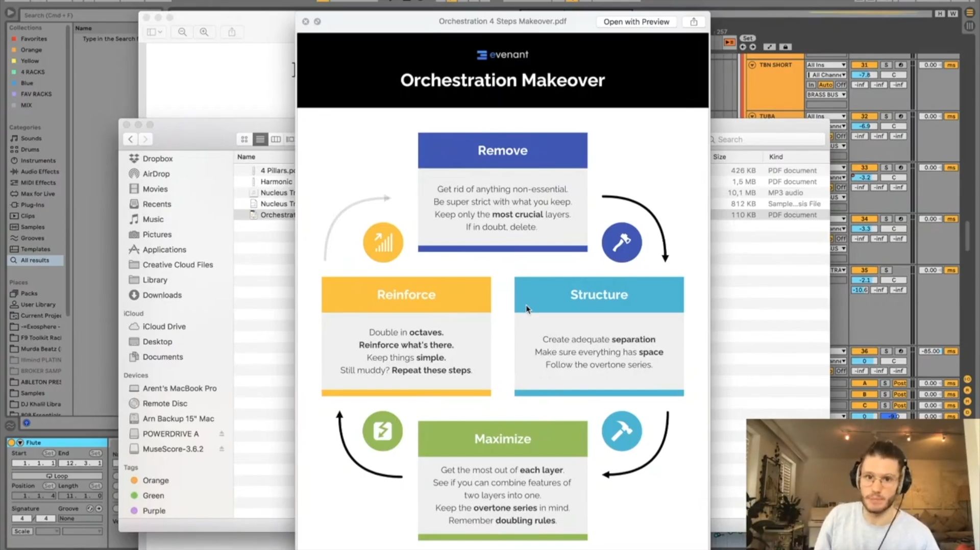Image resolution: width=980 pixels, height=550 pixels.
Task: Zoom in using the Preview window toolbar
Action: (204, 32)
